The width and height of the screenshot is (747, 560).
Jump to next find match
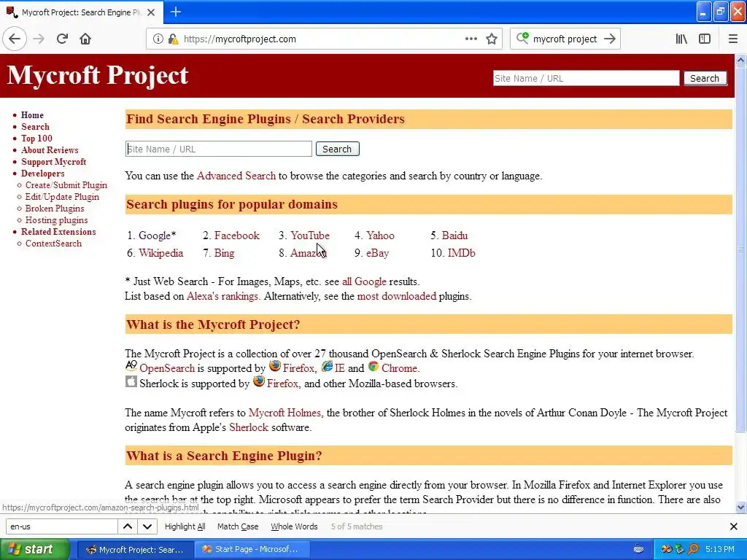point(147,526)
